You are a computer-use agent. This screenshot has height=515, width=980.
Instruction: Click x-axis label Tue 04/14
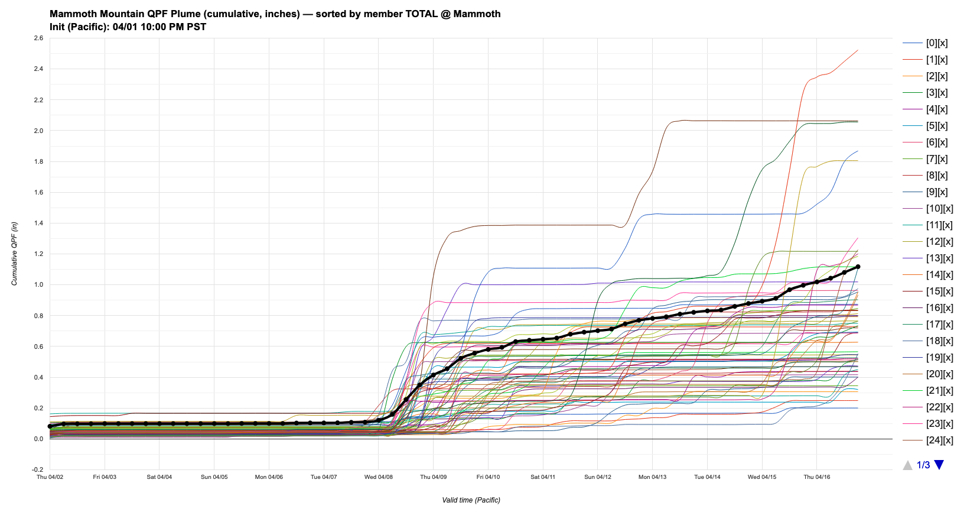707,477
